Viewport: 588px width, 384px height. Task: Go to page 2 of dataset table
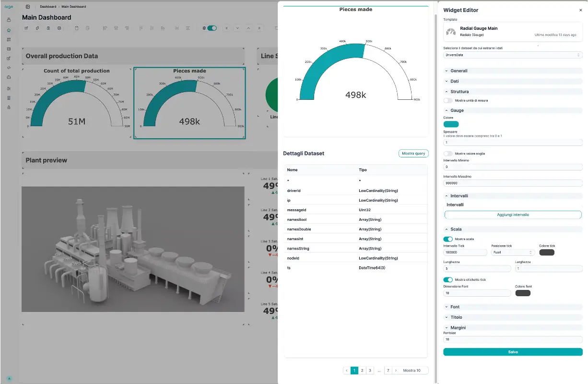pos(362,371)
